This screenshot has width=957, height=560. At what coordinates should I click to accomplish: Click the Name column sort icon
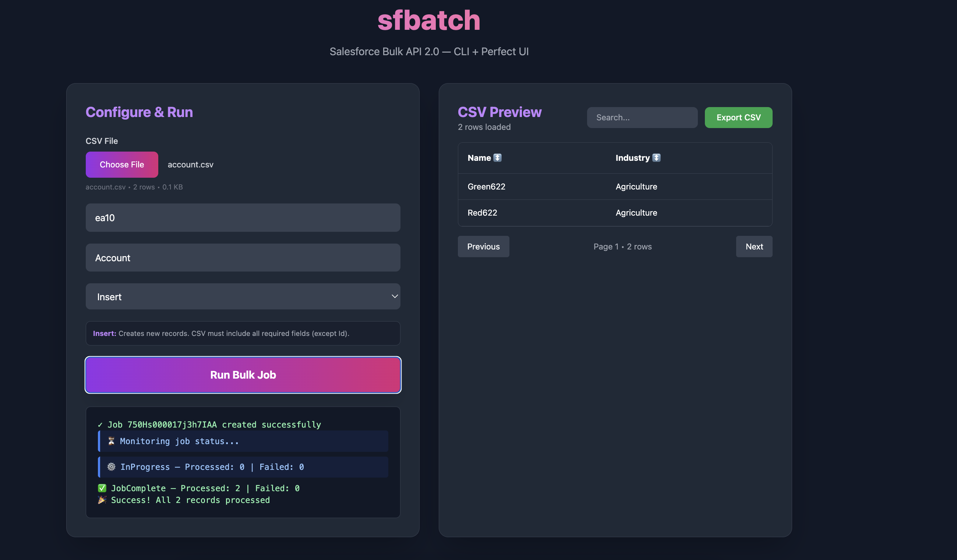click(498, 157)
